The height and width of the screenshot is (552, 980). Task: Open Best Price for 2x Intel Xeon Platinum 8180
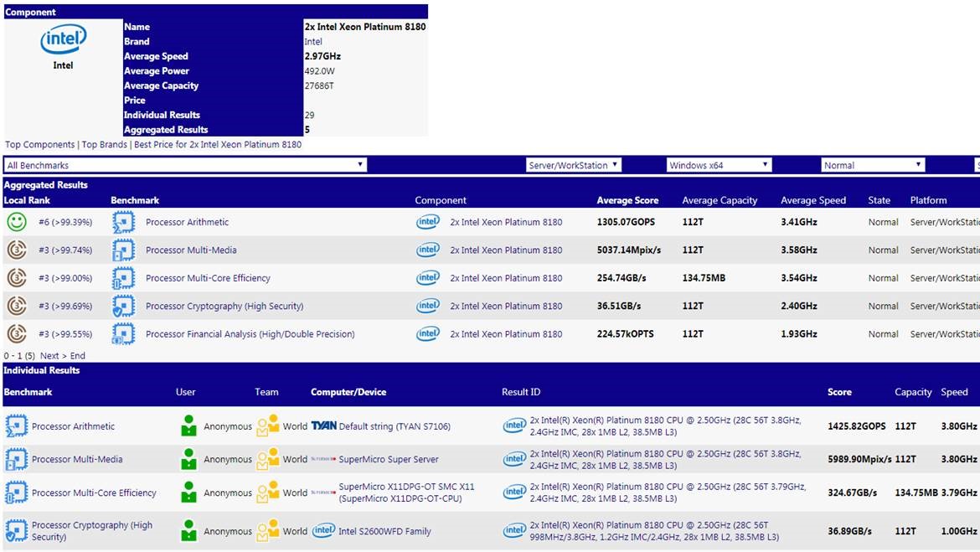tap(218, 145)
